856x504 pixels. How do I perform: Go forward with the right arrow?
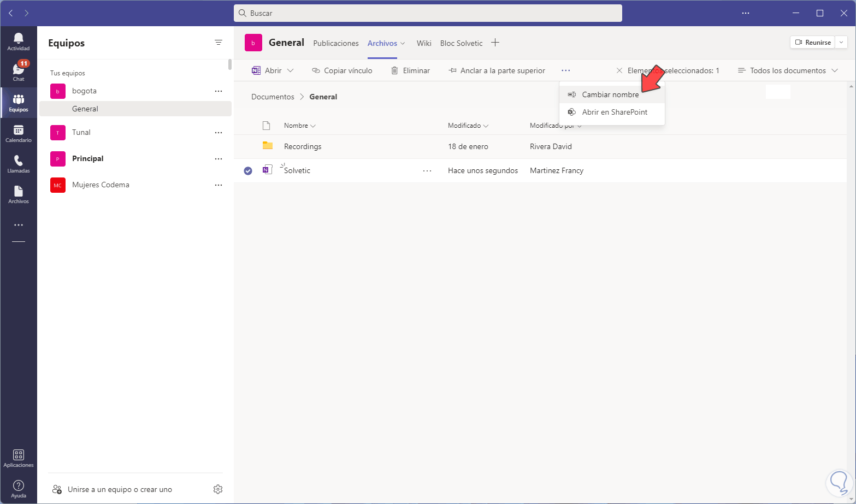coord(27,13)
